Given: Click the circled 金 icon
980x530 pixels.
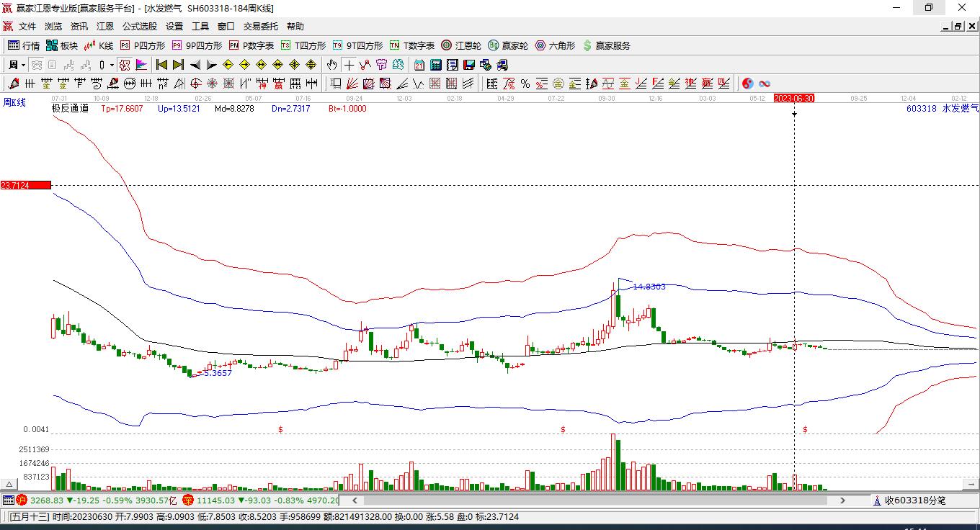Looking at the screenshot, I should click(558, 84).
